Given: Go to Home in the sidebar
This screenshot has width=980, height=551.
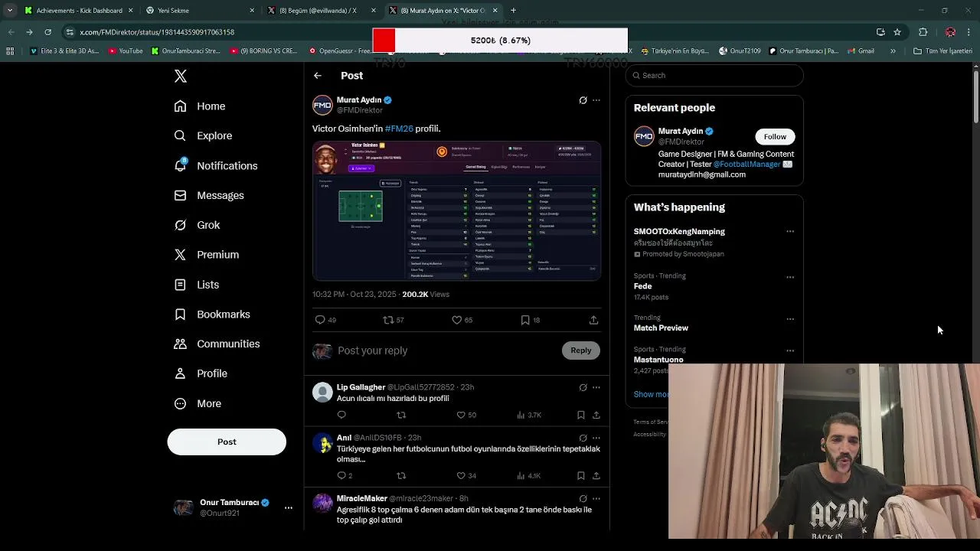Looking at the screenshot, I should 200,106.
